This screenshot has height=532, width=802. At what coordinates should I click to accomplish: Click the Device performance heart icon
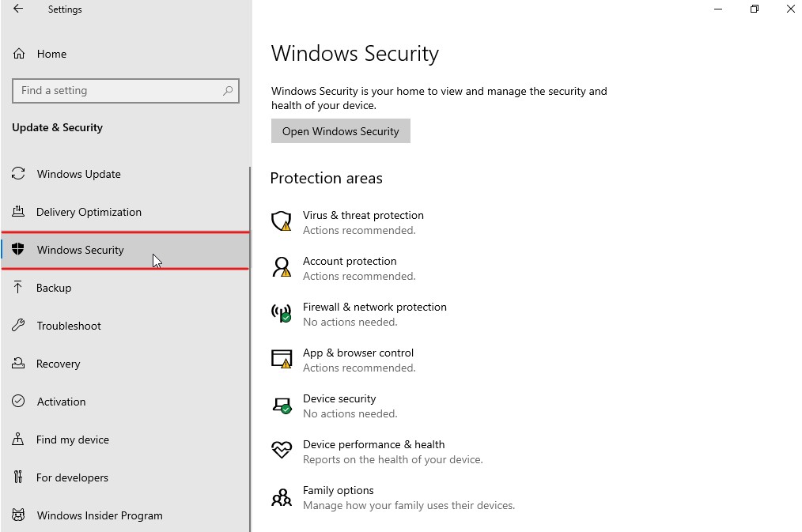(282, 451)
